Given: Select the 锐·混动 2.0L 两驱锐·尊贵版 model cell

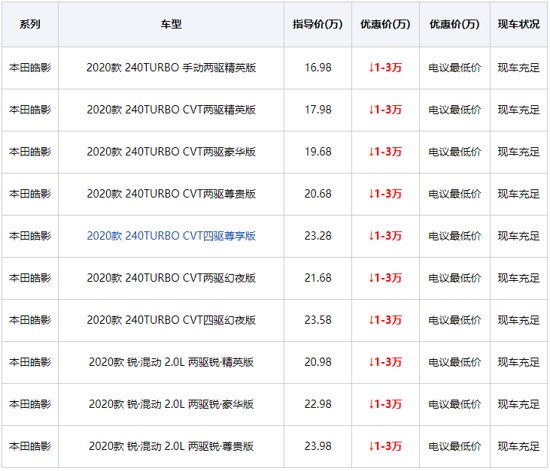Looking at the screenshot, I should coord(171,446).
